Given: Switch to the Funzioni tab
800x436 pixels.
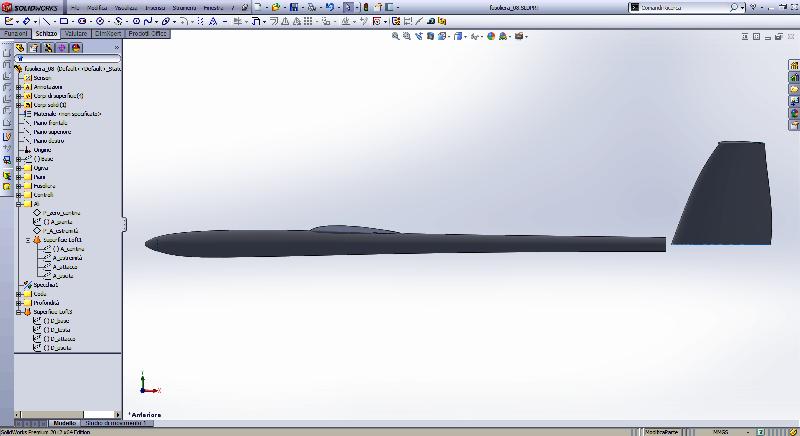Looking at the screenshot, I should [16, 33].
